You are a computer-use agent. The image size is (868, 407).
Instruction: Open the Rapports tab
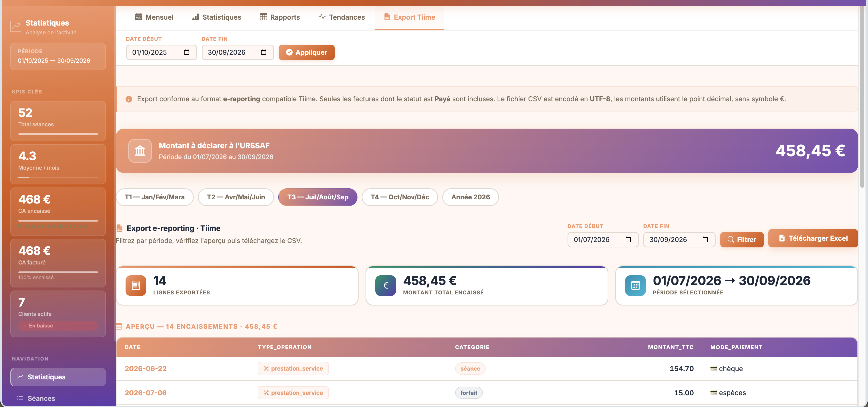pos(280,17)
